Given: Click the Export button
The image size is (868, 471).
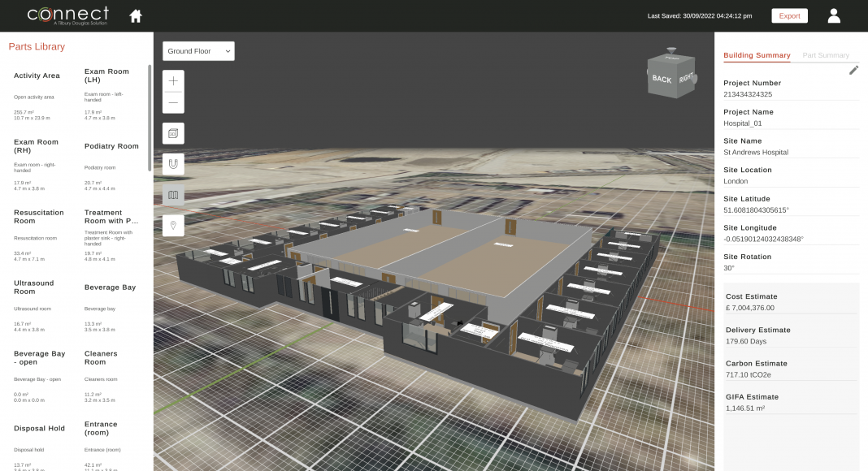Looking at the screenshot, I should 789,16.
